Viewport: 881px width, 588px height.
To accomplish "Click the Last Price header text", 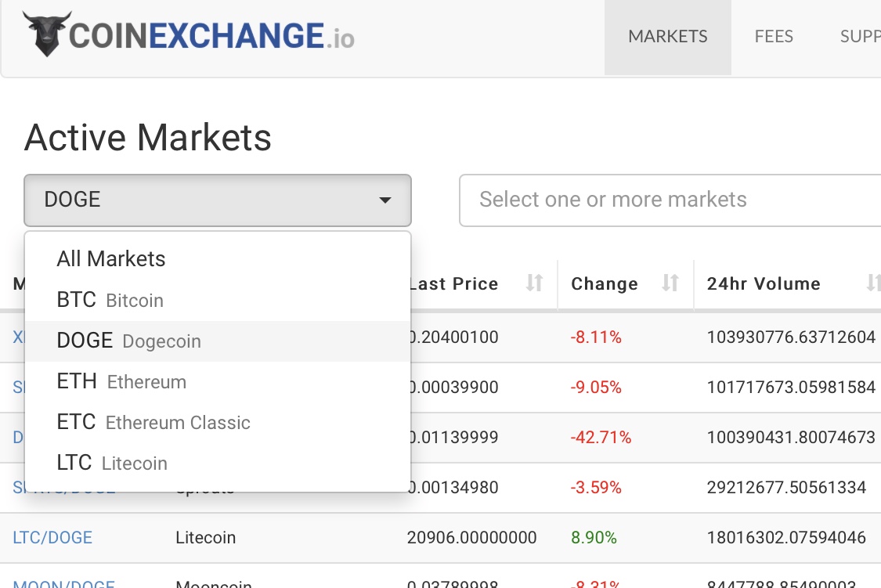I will 453,283.
